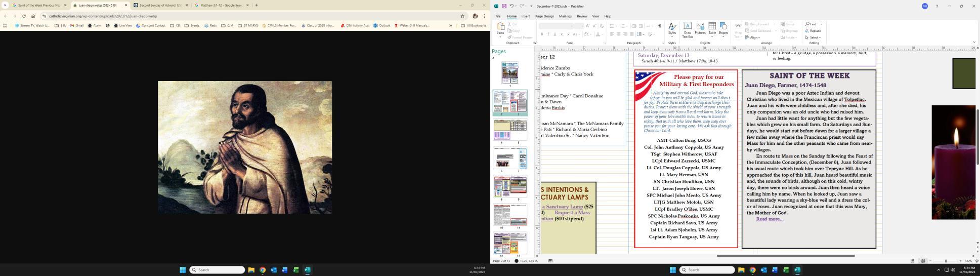Undo the last action in Publisher

[x=512, y=6]
